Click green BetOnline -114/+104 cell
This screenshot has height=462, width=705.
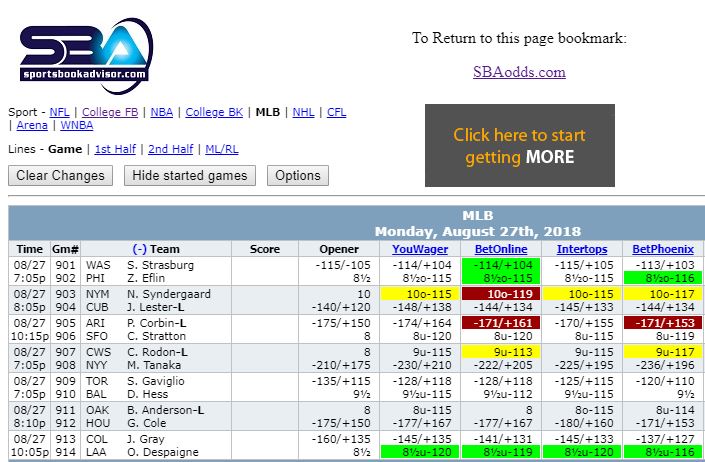(501, 265)
